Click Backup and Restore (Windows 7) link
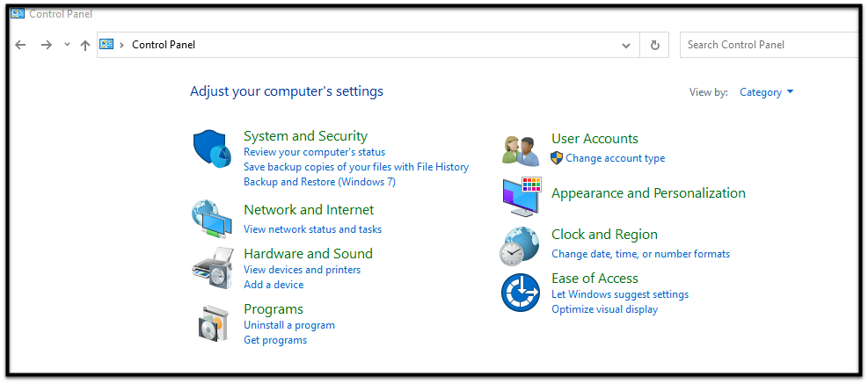Viewport: 868px width, 384px height. pos(319,182)
